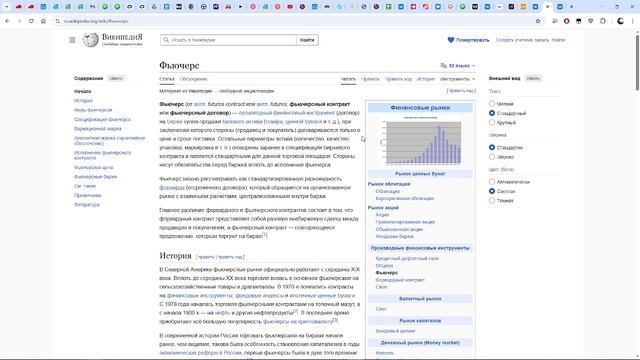Reload the page with the refresh icon

click(31, 21)
